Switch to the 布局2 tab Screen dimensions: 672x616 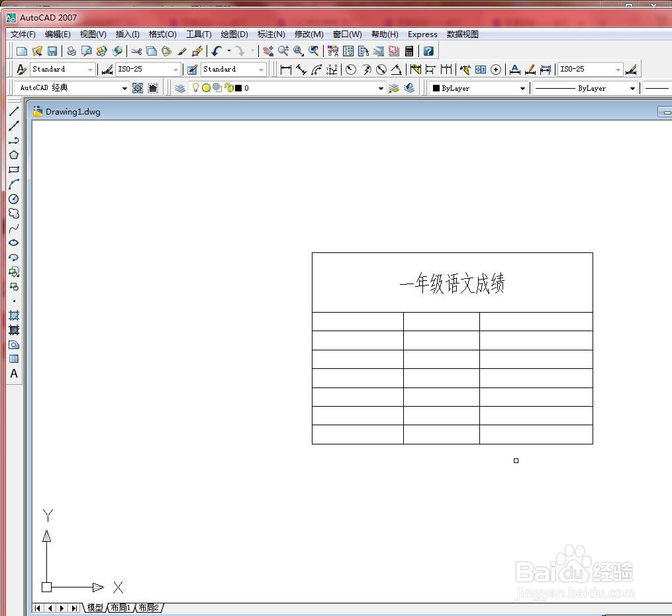point(149,607)
